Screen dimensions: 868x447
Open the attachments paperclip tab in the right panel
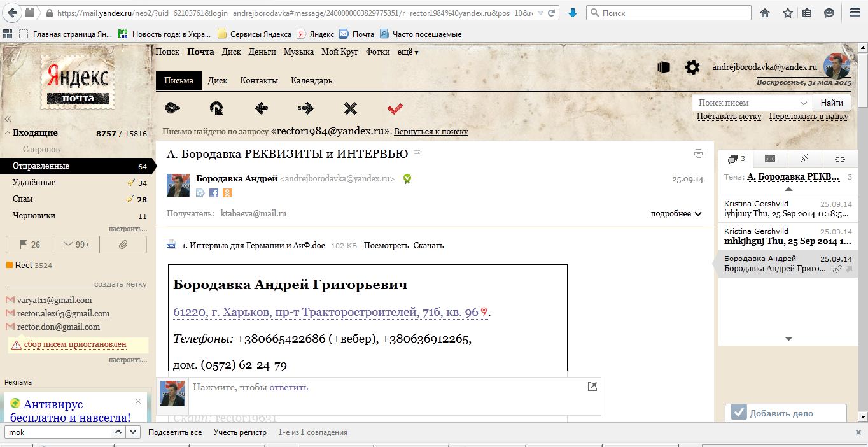pos(804,159)
